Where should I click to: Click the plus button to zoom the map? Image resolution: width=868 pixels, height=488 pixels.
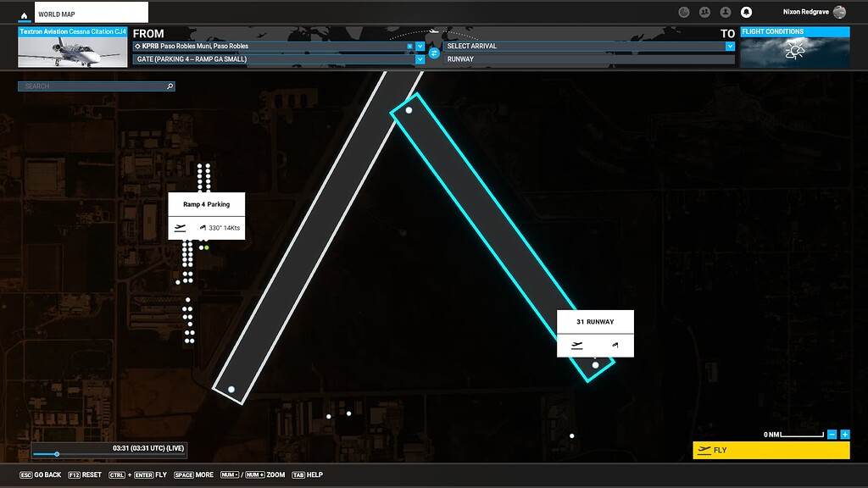(x=843, y=435)
